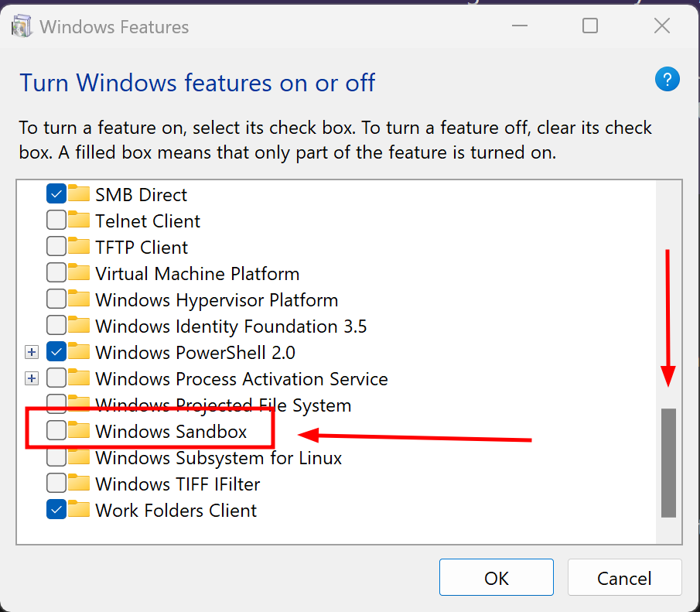Click the Windows Features title bar icon
This screenshot has width=700, height=612.
(x=22, y=26)
